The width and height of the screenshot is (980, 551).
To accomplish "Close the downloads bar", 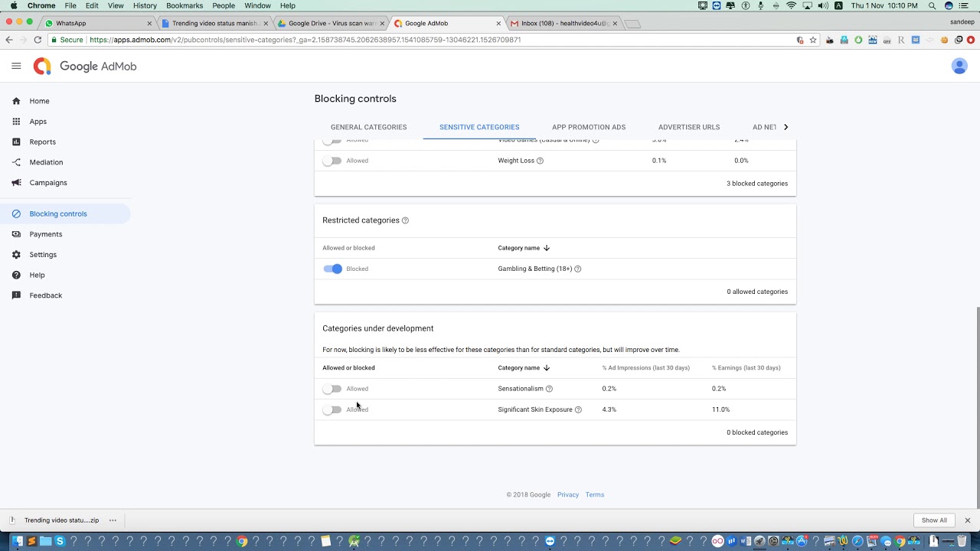I will pos(967,520).
